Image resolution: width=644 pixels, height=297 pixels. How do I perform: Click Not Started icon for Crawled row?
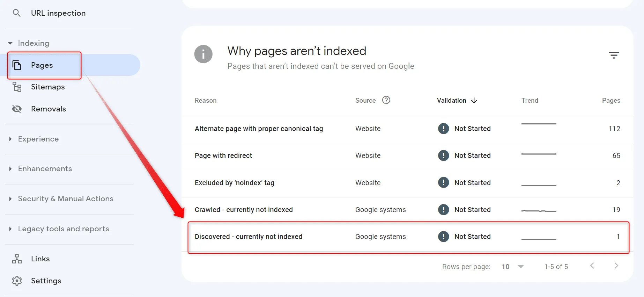point(444,210)
